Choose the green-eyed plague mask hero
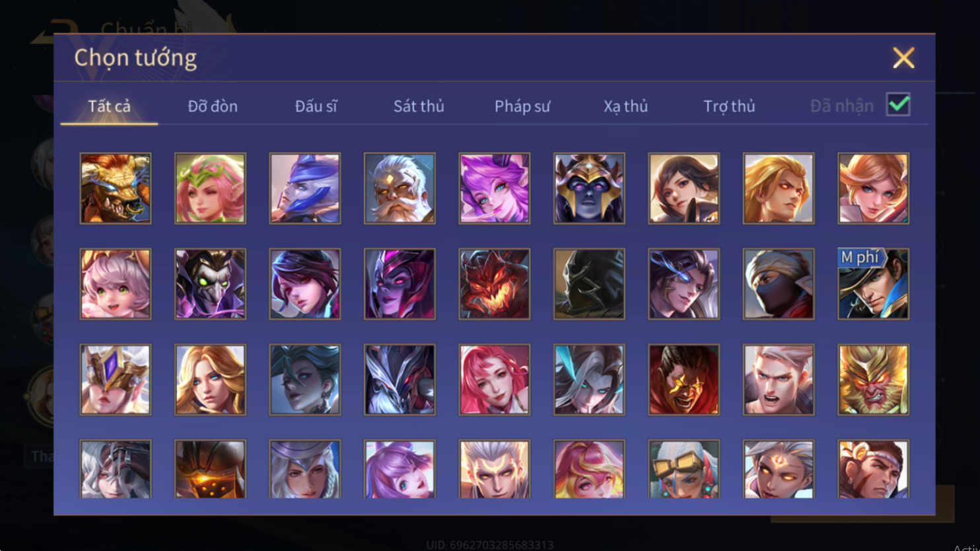 [x=210, y=284]
